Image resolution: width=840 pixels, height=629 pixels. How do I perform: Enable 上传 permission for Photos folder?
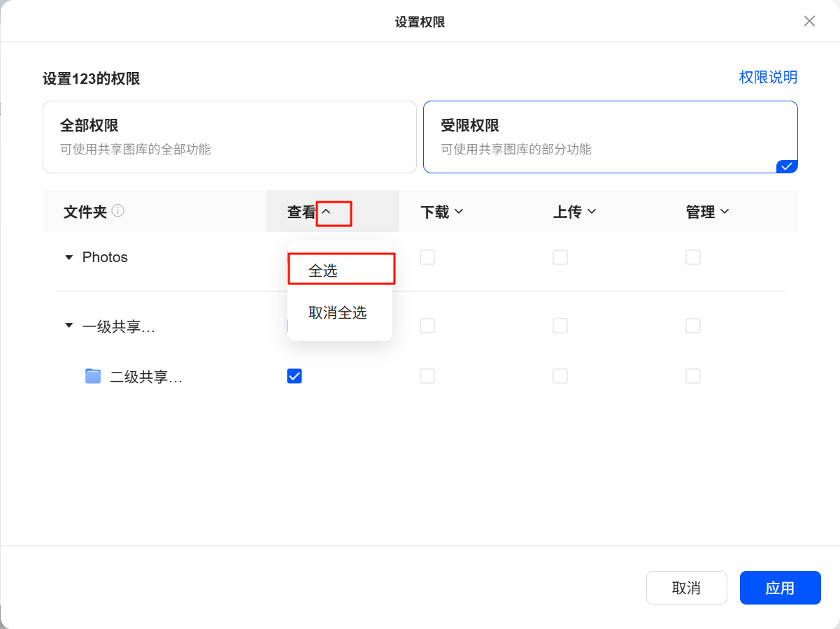point(560,257)
